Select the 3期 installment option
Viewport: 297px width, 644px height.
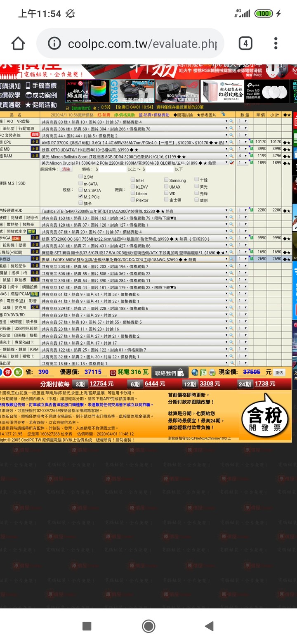[80, 384]
